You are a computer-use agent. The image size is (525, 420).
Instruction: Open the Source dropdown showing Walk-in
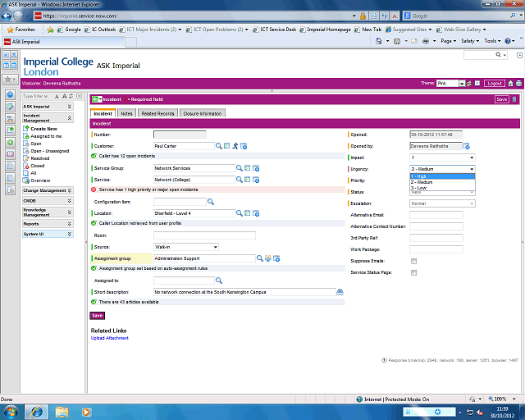point(185,246)
